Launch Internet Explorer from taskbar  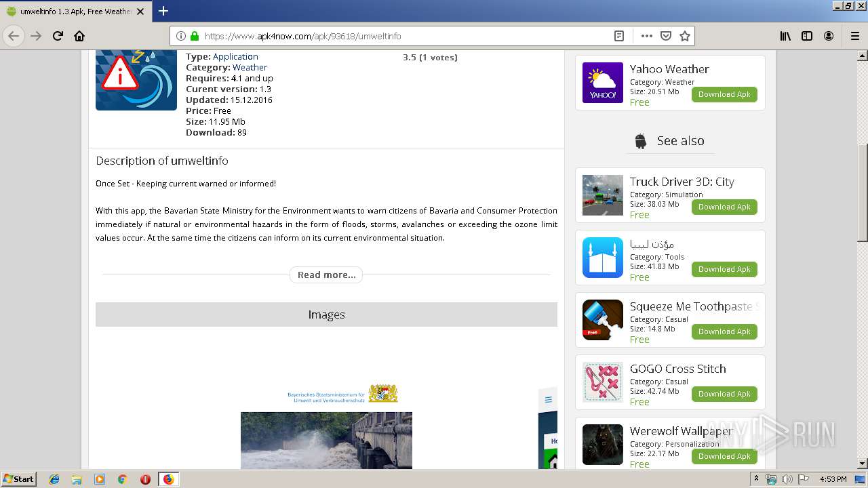[x=54, y=479]
